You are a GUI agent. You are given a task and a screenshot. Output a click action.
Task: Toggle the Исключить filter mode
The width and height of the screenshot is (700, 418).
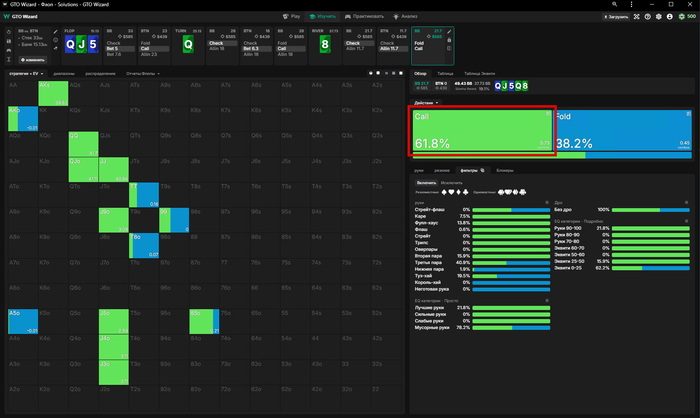point(451,184)
